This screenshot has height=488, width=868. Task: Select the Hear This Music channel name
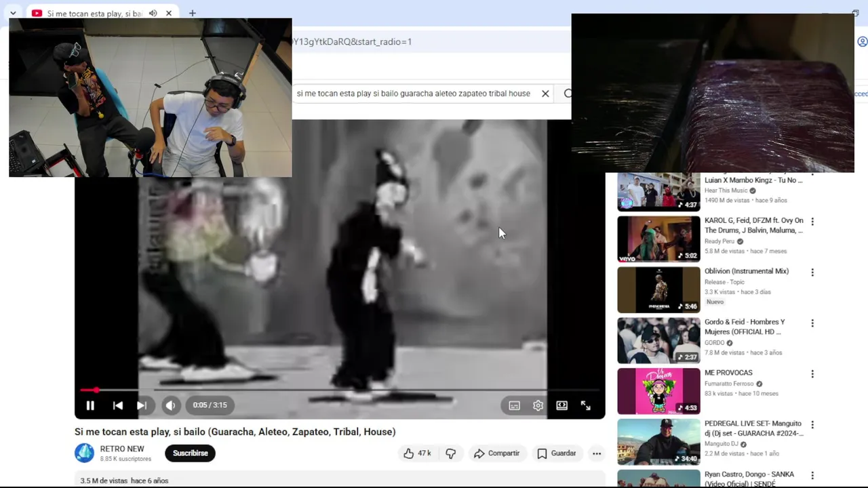[726, 191]
